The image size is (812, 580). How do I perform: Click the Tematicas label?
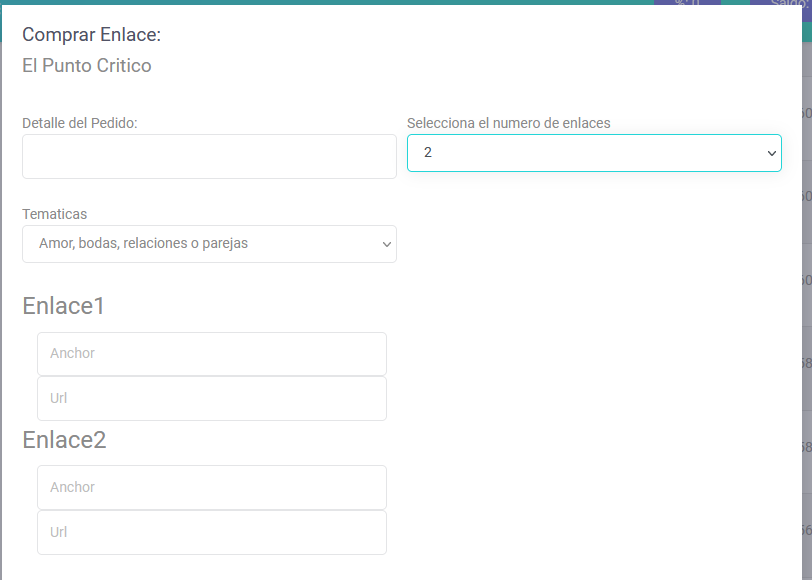pyautogui.click(x=54, y=214)
